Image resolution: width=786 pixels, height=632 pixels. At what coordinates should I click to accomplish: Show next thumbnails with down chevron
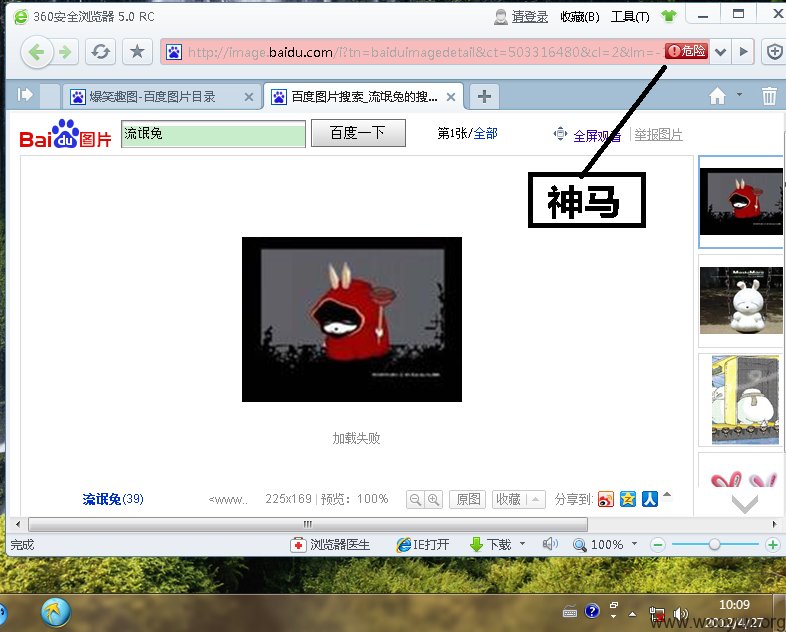[x=744, y=504]
